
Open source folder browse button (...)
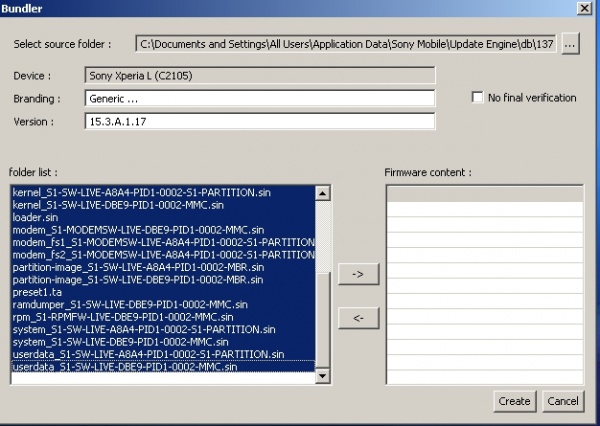(x=570, y=44)
